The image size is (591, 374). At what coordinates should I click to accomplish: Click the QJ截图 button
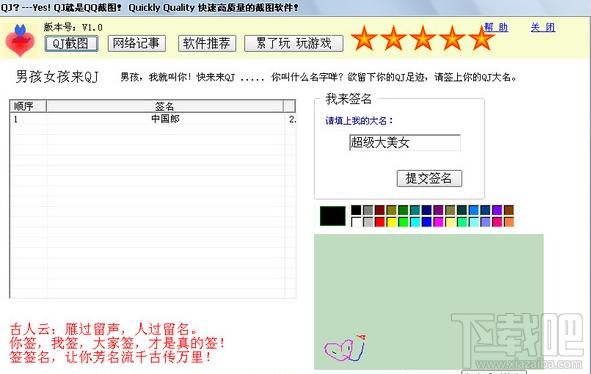click(x=71, y=43)
